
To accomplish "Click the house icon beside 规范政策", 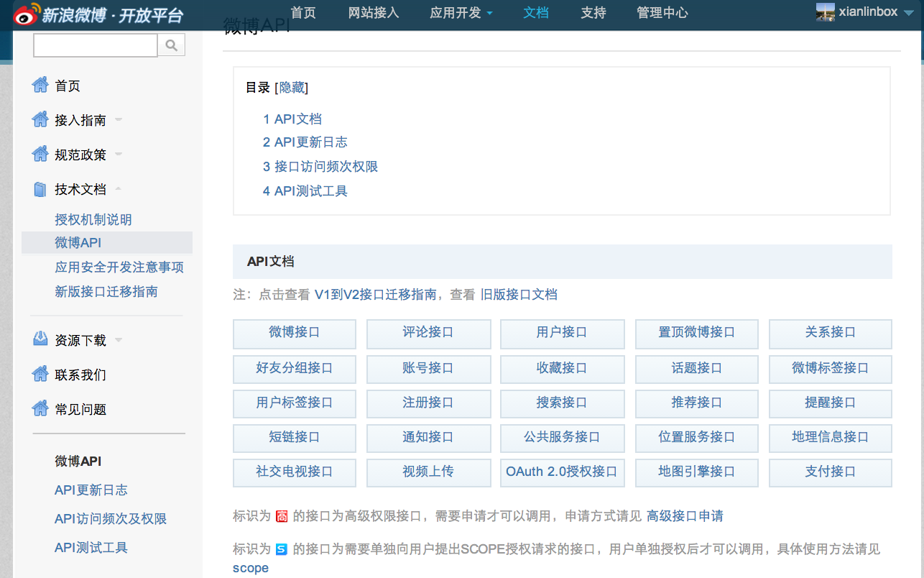I will point(40,155).
